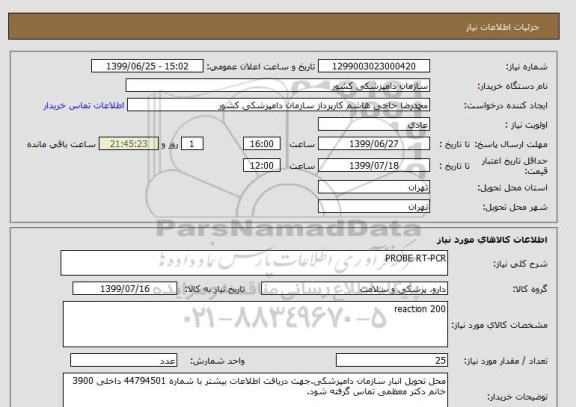Click the حداقل تاریخ اعتبار قیمت label
The image size is (576, 407).
coord(514,166)
